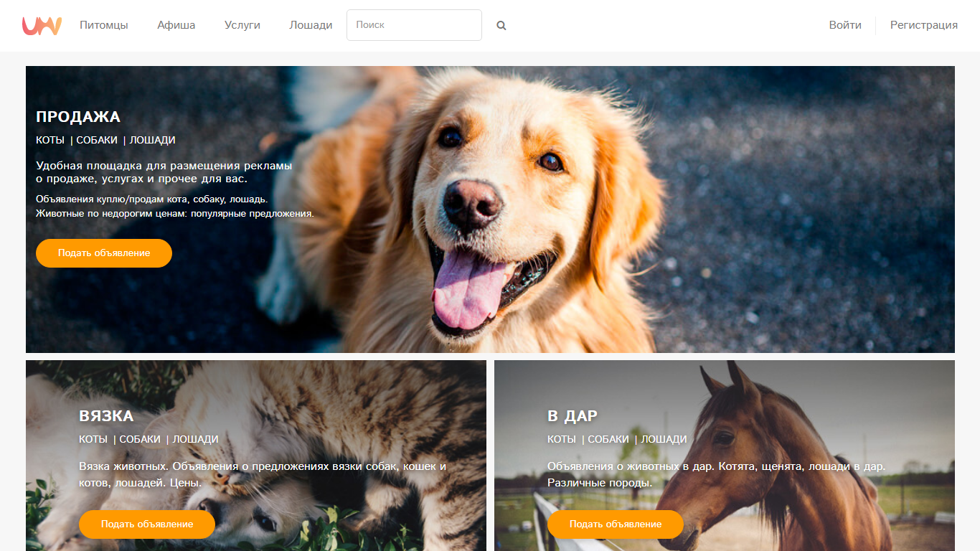
Task: Click Подать объявление in Вязка card
Action: pos(147,524)
